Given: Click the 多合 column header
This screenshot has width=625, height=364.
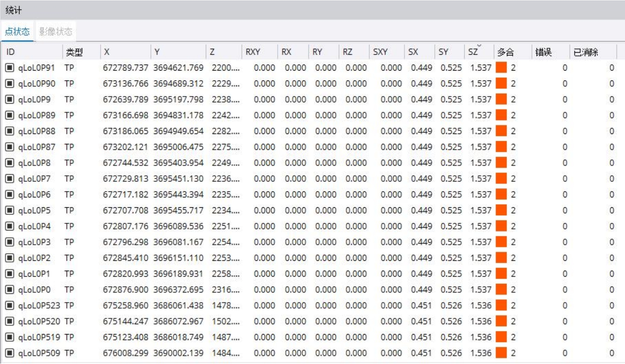Looking at the screenshot, I should 505,52.
